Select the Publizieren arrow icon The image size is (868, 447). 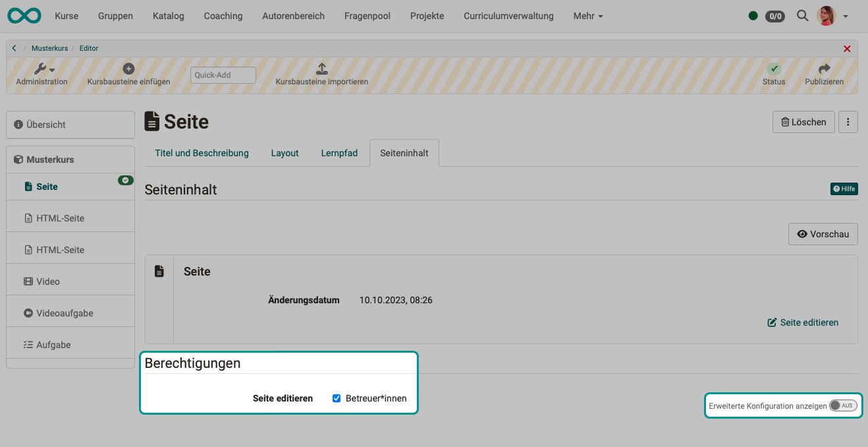[824, 68]
